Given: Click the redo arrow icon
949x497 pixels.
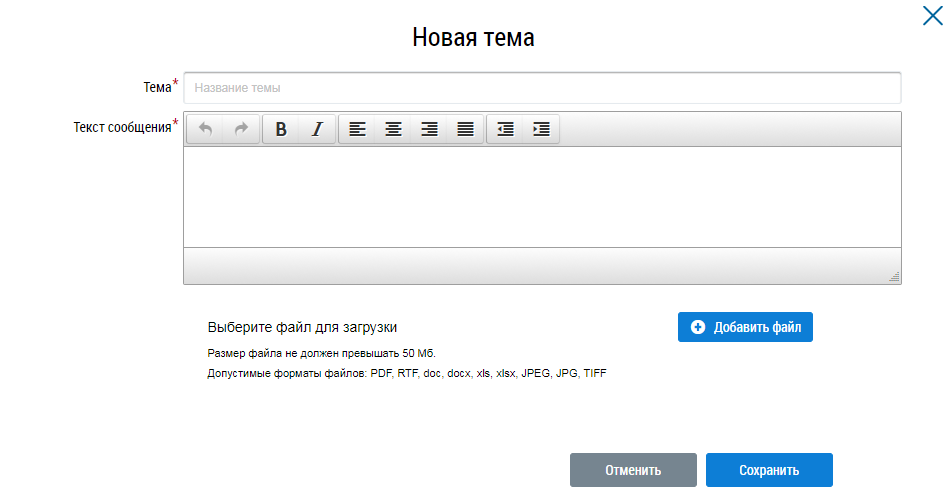Looking at the screenshot, I should coord(241,129).
